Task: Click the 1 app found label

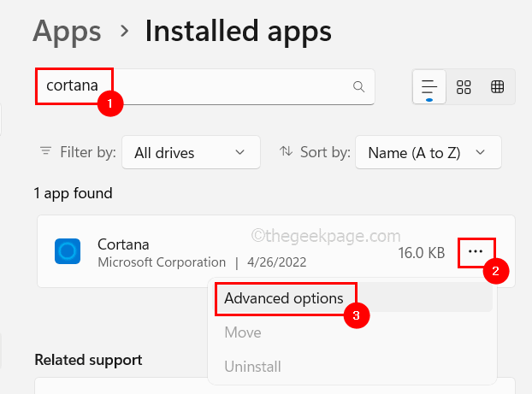Action: 73,193
